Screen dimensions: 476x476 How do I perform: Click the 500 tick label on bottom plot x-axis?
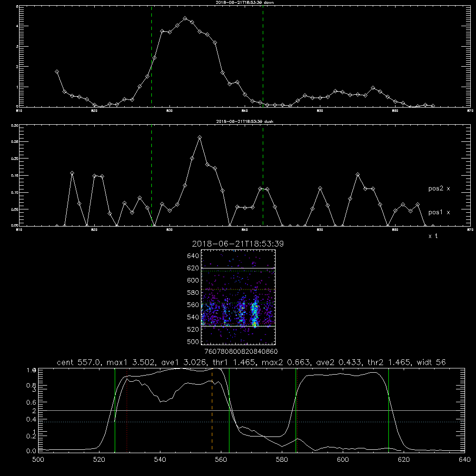coord(38,460)
